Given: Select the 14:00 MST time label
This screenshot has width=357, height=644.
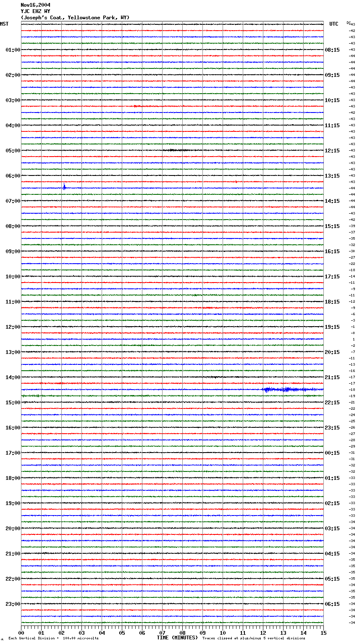Looking at the screenshot, I should pyautogui.click(x=13, y=377).
